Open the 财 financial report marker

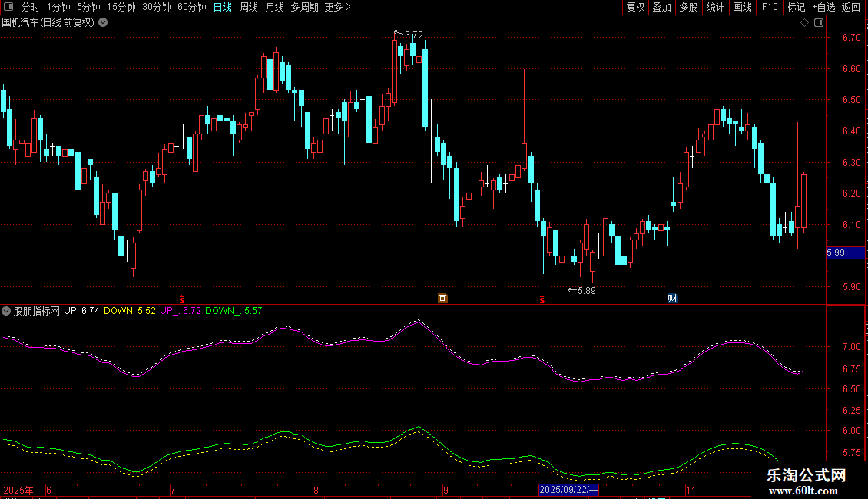[x=672, y=299]
